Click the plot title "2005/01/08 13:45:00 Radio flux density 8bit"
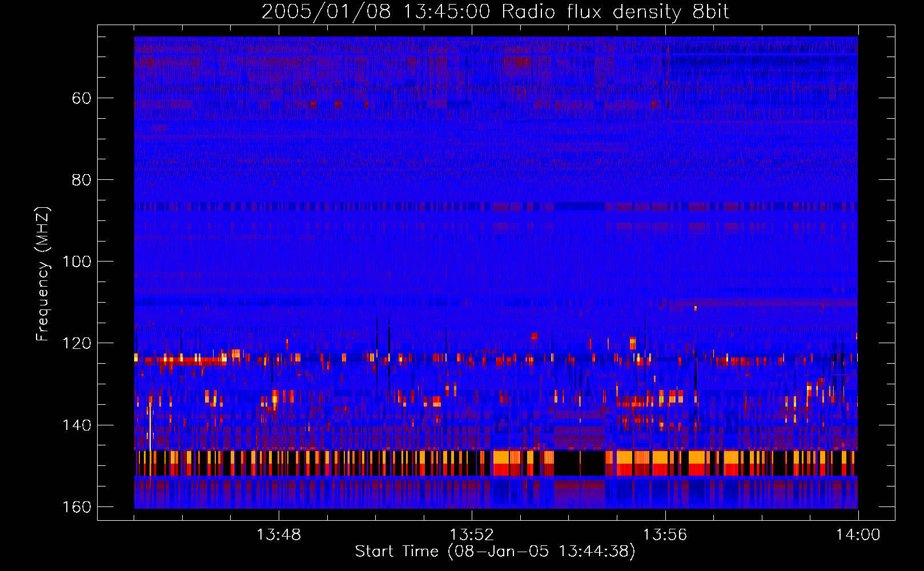This screenshot has height=571, width=924. coord(495,12)
